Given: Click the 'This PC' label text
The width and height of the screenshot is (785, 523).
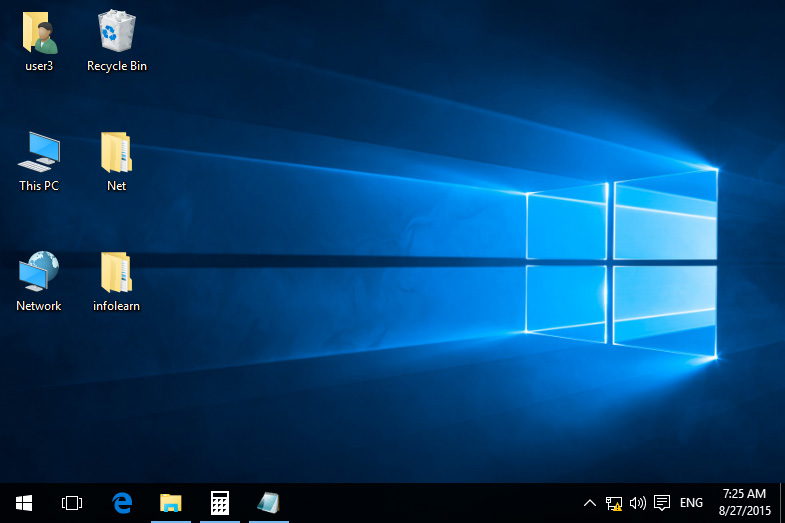Looking at the screenshot, I should pos(39,186).
